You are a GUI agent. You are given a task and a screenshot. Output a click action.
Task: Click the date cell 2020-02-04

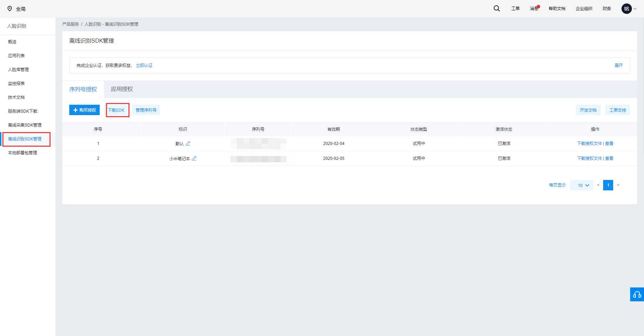click(x=334, y=144)
